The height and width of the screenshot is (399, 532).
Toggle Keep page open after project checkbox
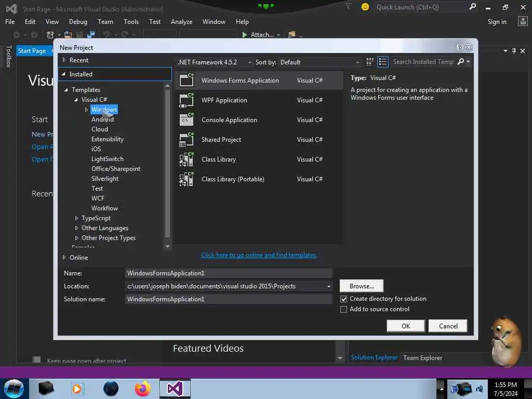point(37,360)
